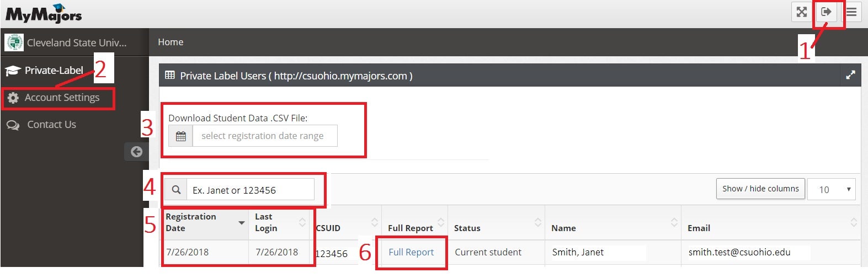Open Full Report link for Smith, Janet

(x=411, y=252)
